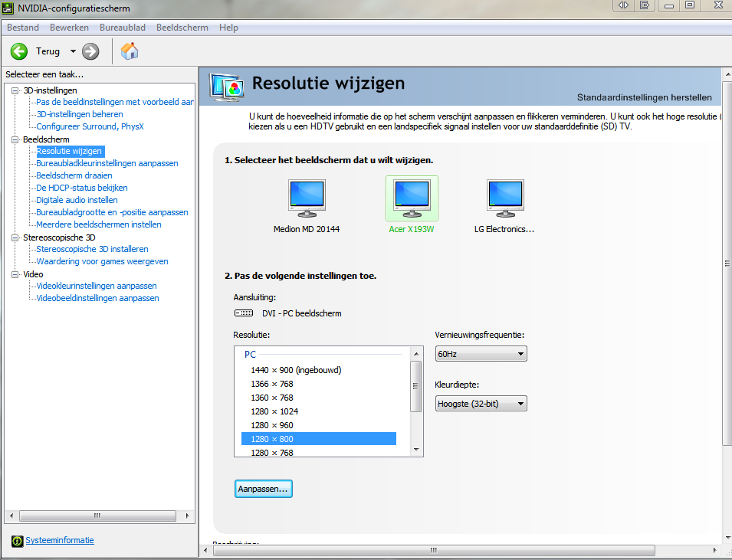The height and width of the screenshot is (560, 732).
Task: Open Waardering voor games weergeven
Action: point(102,261)
